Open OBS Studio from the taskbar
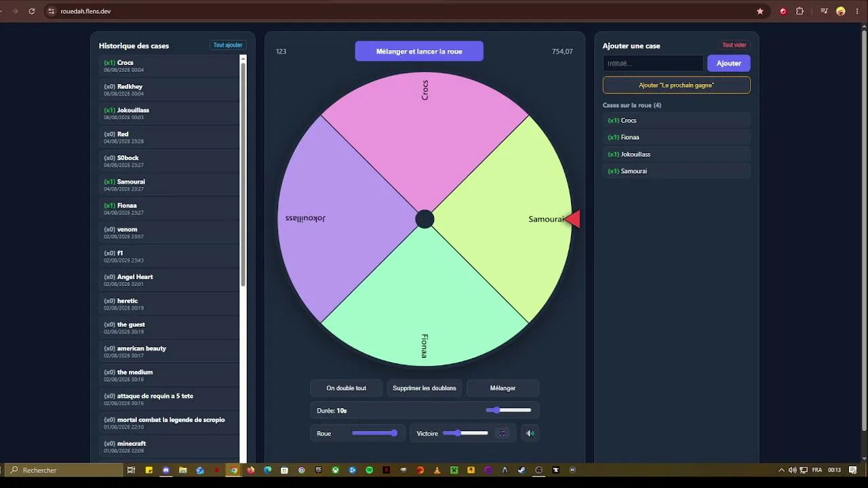 (539, 470)
